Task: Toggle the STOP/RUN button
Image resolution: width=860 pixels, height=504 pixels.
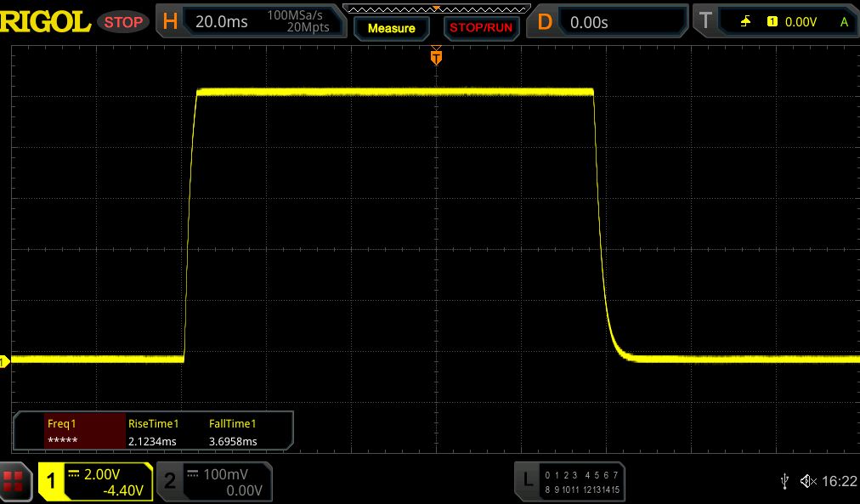Action: click(481, 28)
